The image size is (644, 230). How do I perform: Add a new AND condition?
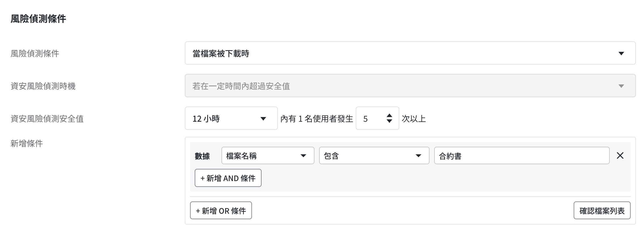tap(228, 178)
